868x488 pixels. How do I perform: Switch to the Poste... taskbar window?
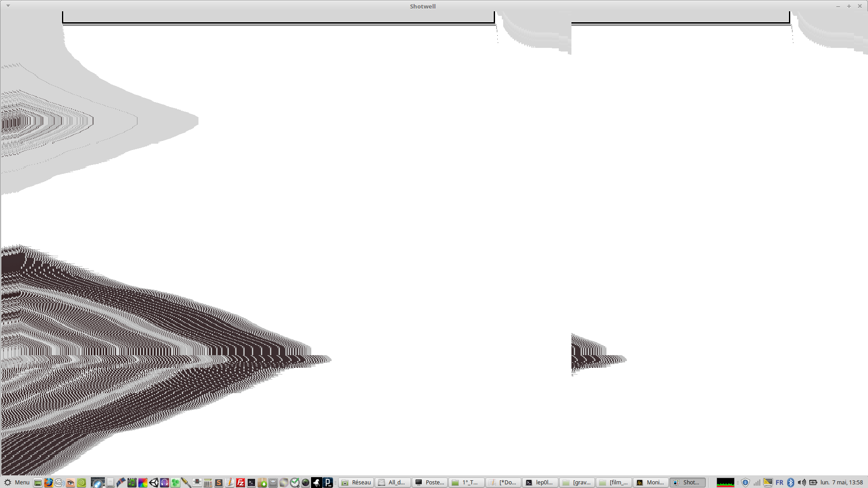point(430,482)
